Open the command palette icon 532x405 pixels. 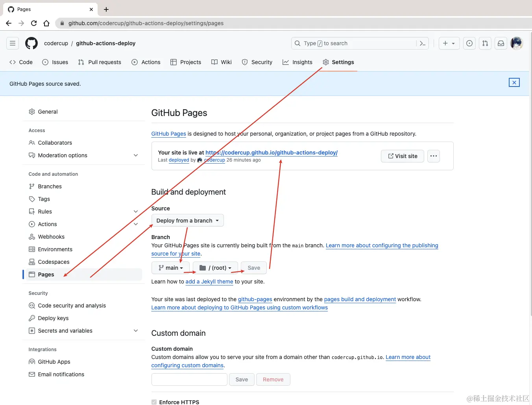click(x=423, y=43)
